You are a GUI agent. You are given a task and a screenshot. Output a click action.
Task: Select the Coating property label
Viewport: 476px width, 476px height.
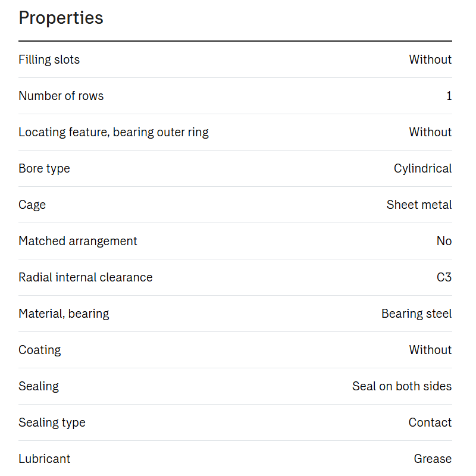(40, 350)
